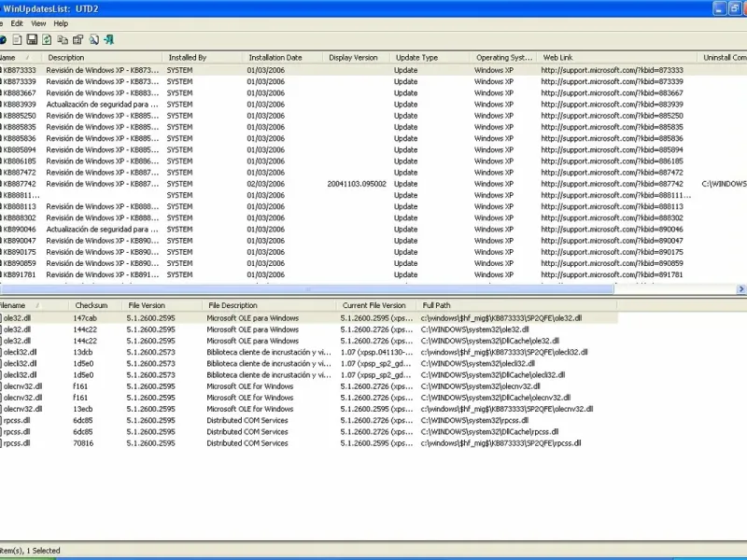The image size is (747, 560).
Task: Sort updates by Description column header
Action: 102,58
